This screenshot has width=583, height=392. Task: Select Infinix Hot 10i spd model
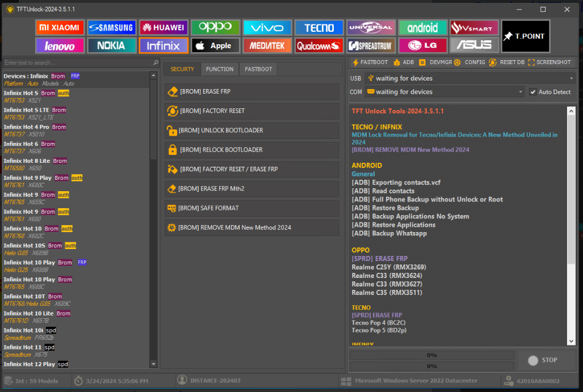(x=76, y=334)
